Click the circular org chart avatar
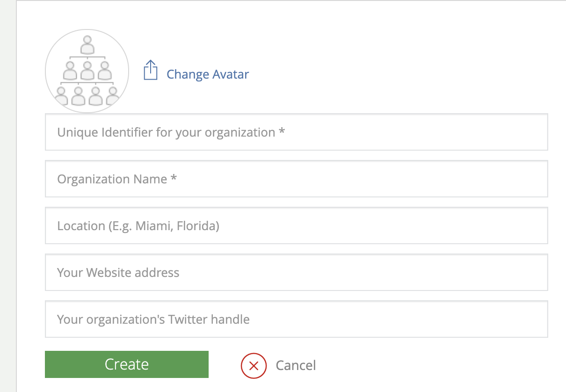Viewport: 566px width, 392px height. pyautogui.click(x=87, y=71)
